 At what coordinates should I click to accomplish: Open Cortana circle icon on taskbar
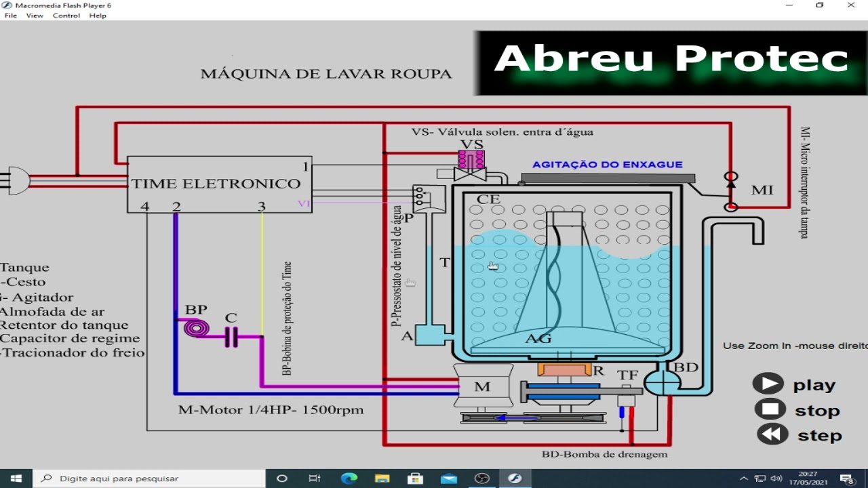[x=282, y=478]
